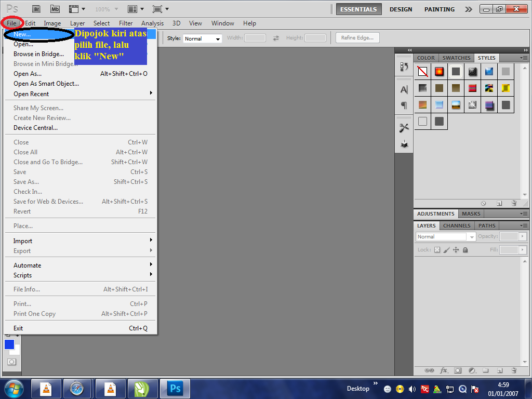532x399 pixels.
Task: Switch to the Design workspace
Action: [x=401, y=9]
